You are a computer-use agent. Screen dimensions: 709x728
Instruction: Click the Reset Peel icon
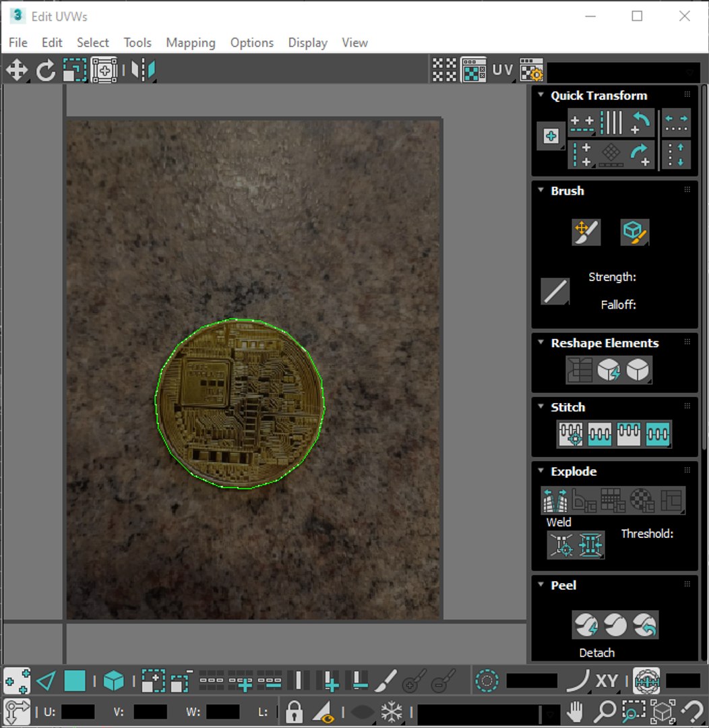pos(644,624)
